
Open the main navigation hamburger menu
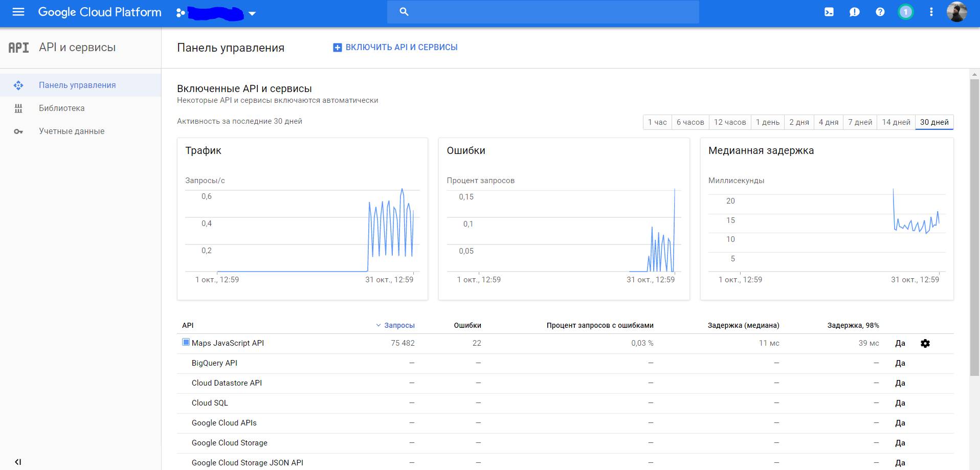pos(18,12)
